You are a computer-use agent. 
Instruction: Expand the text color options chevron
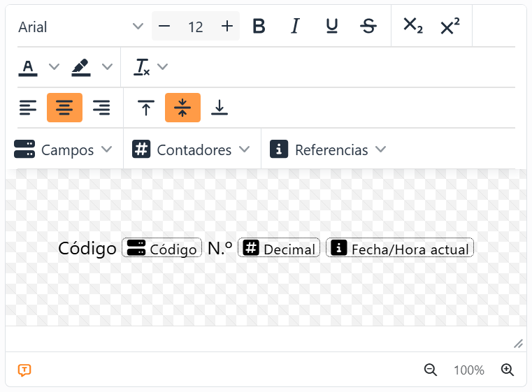coord(54,66)
